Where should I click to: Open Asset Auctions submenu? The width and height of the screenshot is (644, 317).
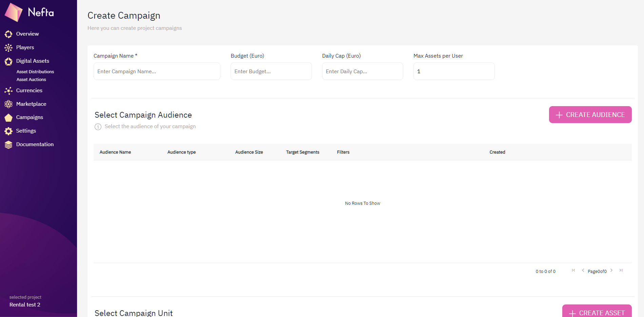[31, 80]
